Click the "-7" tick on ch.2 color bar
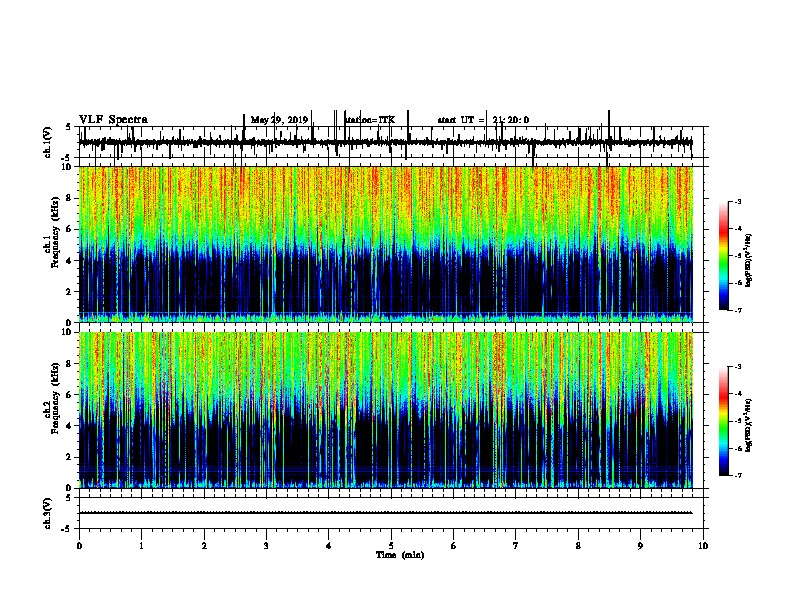Viewport: 792px width, 612px height. click(738, 476)
